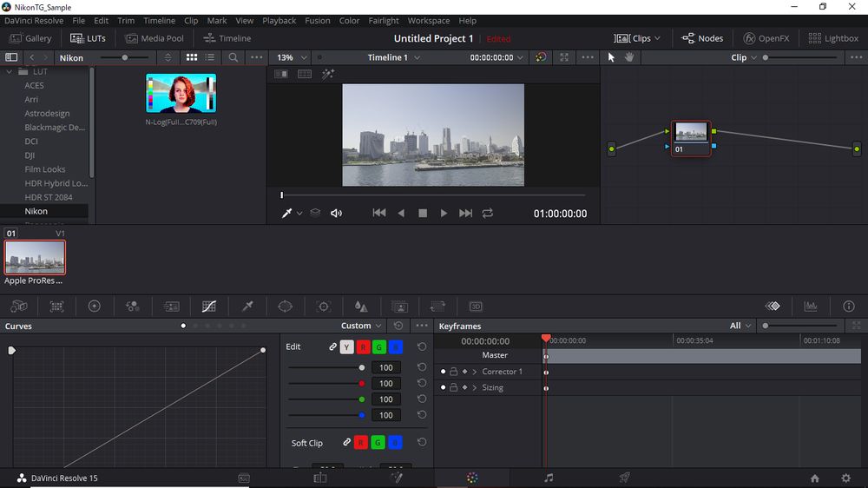Enable split screen view in viewer
Image resolution: width=868 pixels, height=488 pixels.
305,74
